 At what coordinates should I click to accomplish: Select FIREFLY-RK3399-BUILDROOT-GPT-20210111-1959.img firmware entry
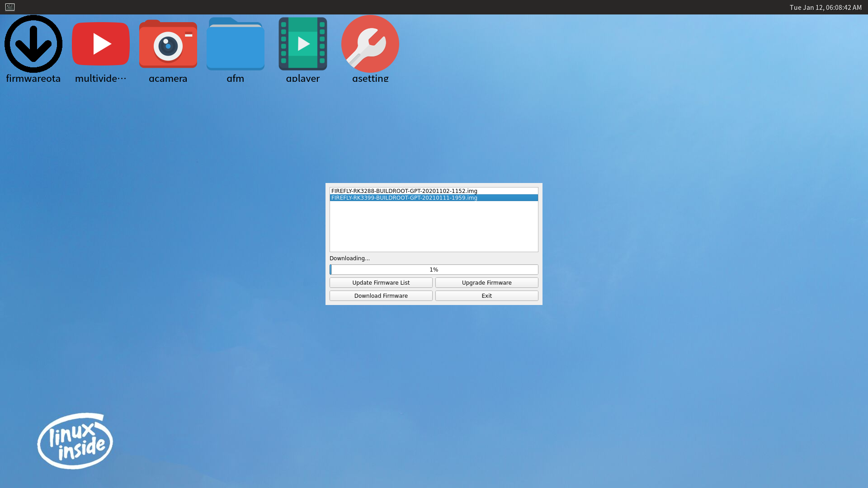pos(434,198)
